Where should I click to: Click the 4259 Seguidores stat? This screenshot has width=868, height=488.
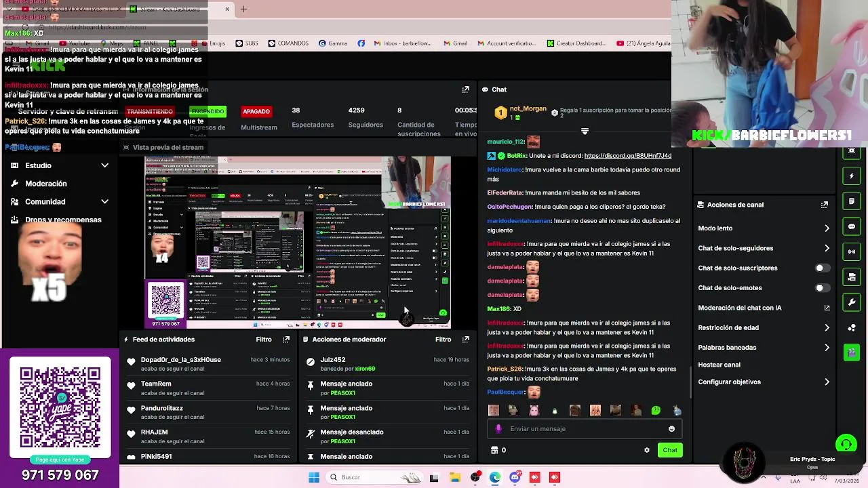click(x=366, y=117)
